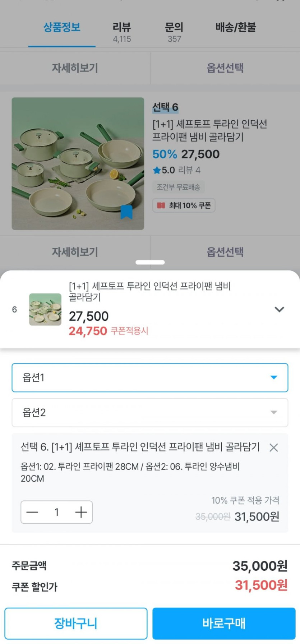Open the 배송/환불 tab
Screen dimensions: 300x644
pos(236,27)
